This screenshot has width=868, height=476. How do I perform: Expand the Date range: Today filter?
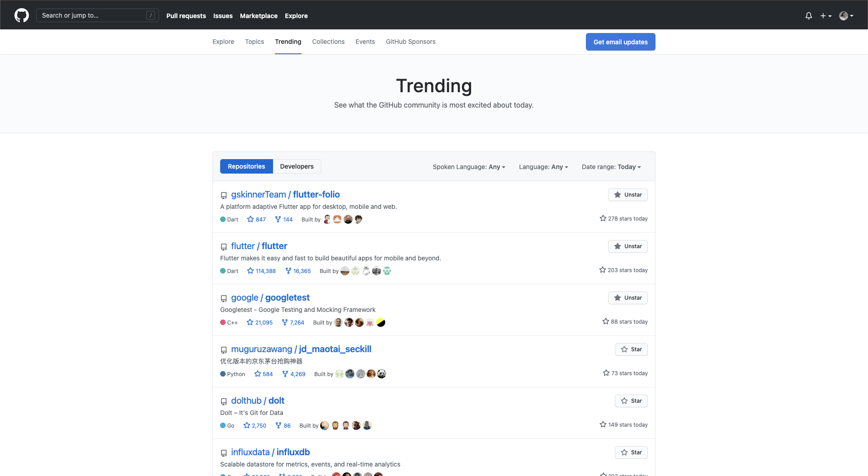click(x=611, y=167)
